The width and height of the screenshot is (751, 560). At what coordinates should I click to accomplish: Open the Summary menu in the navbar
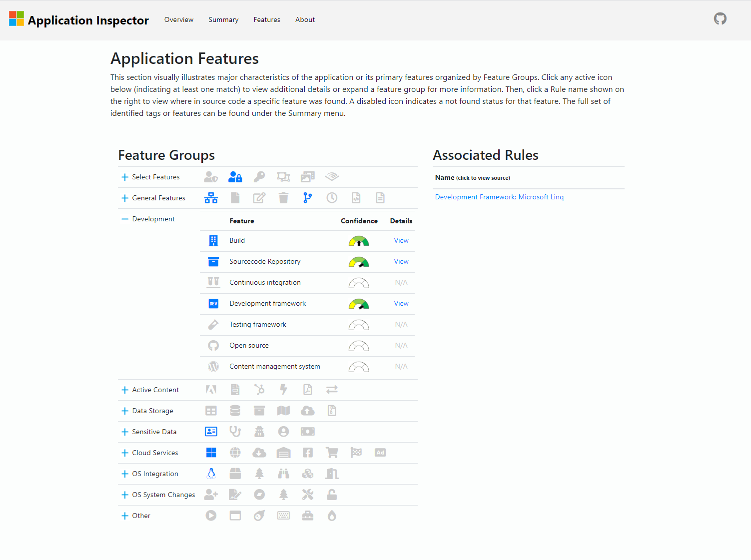(223, 20)
